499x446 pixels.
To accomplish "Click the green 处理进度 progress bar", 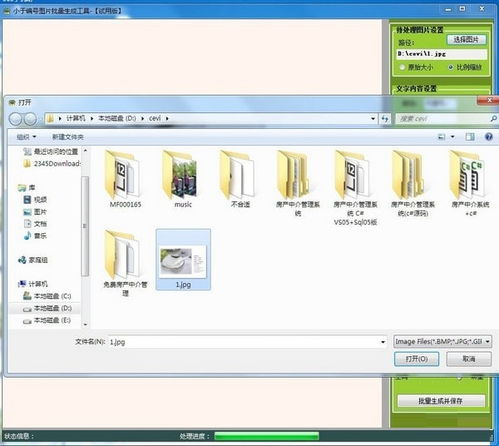I will coord(267,436).
